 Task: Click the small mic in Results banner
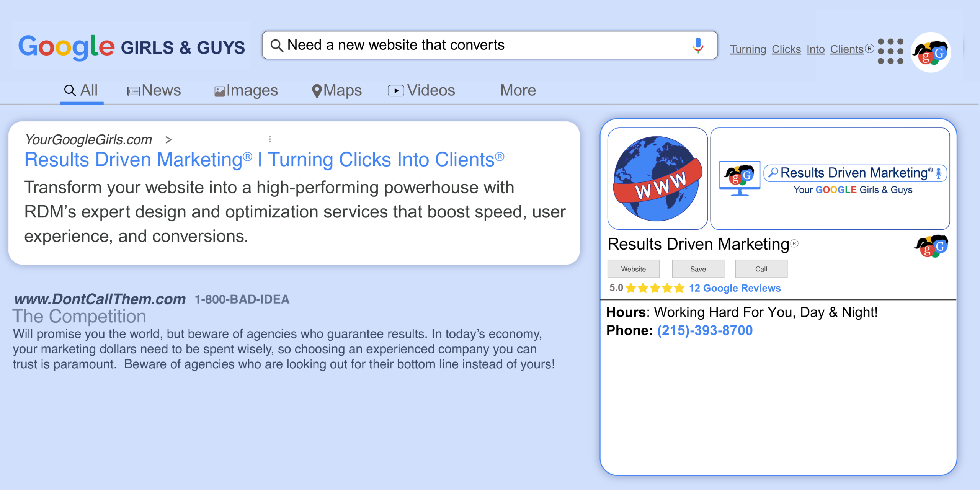coord(938,173)
